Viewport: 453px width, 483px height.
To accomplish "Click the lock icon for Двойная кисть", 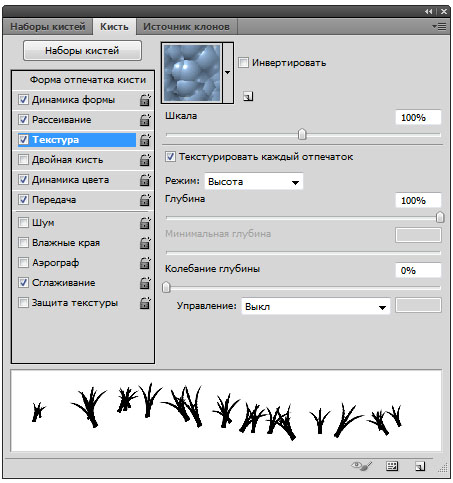I will click(145, 160).
